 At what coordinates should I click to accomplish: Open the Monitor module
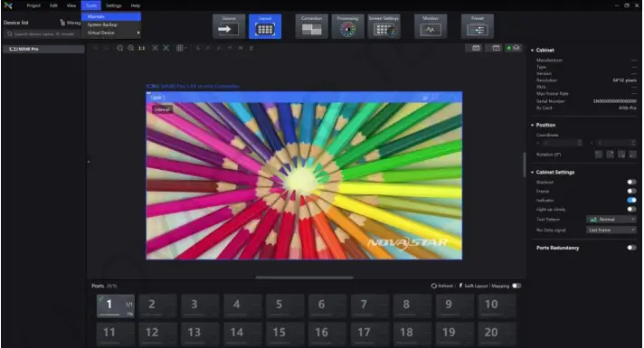(x=431, y=26)
